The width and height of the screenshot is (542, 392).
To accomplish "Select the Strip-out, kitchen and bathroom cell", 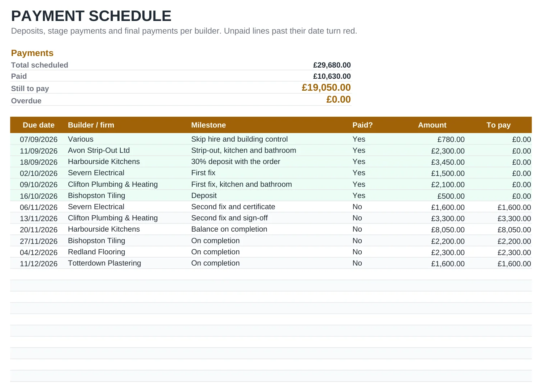I will [244, 150].
